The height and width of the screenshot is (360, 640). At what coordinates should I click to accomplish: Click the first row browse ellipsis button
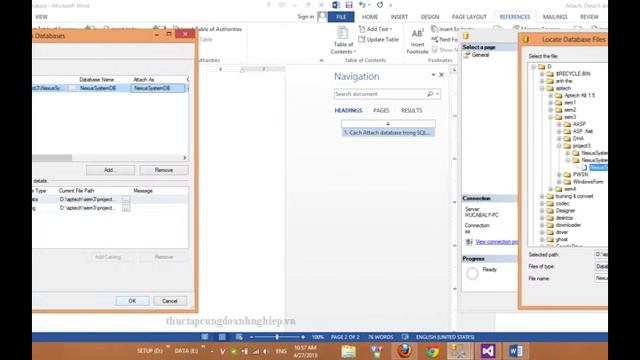pos(126,200)
